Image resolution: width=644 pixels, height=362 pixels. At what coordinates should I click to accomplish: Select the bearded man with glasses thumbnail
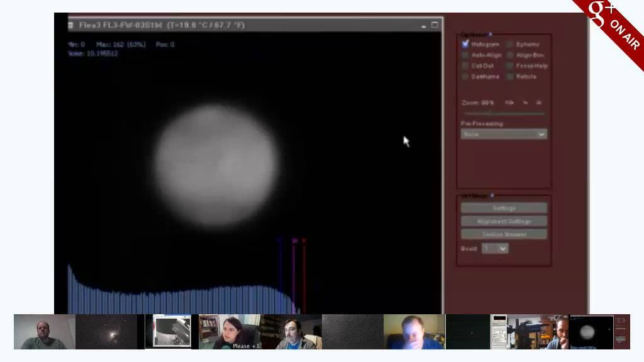(x=291, y=332)
